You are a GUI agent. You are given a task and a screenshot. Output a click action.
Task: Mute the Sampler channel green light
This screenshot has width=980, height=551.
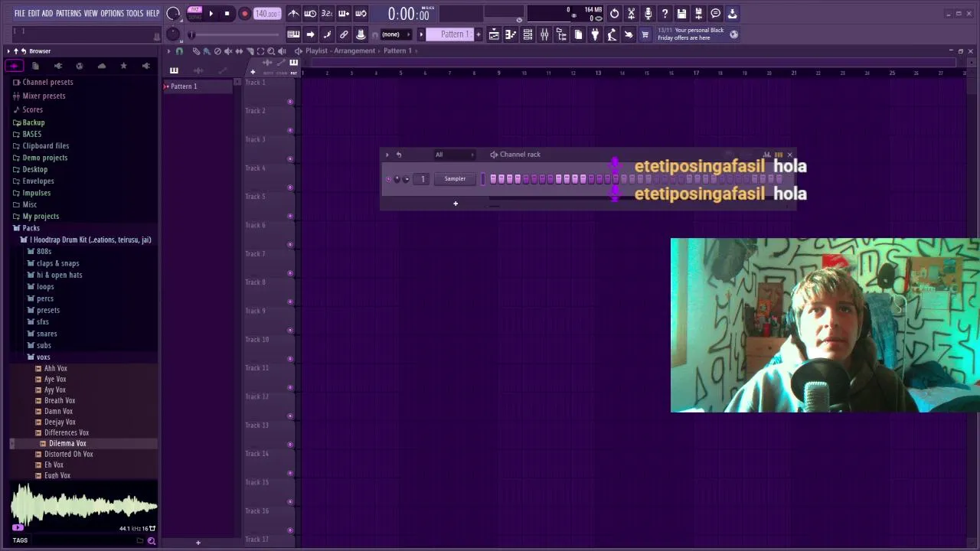pos(388,179)
